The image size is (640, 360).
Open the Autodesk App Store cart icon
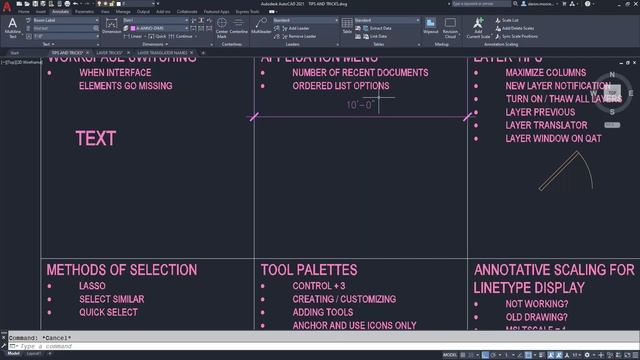pyautogui.click(x=564, y=4)
